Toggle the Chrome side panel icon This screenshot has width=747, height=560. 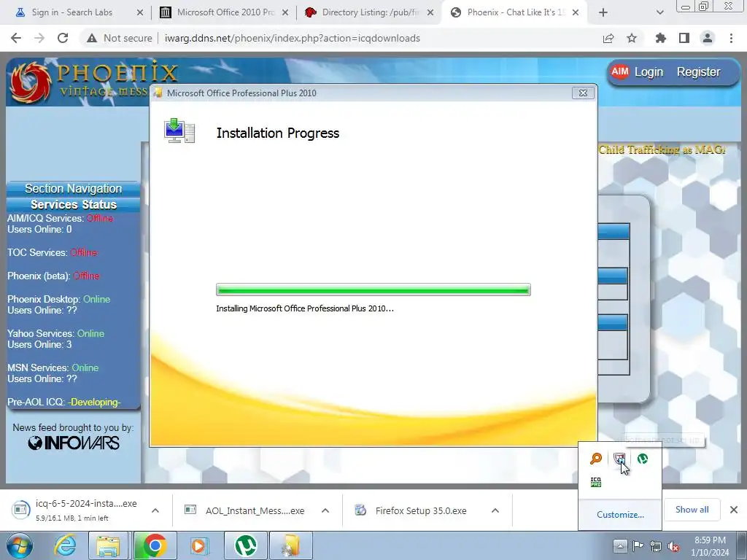click(684, 38)
